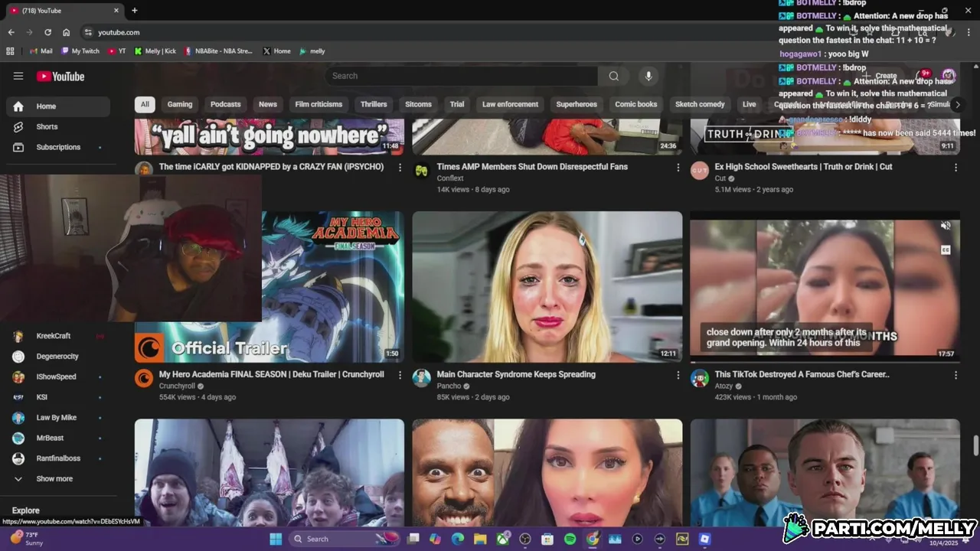Image resolution: width=980 pixels, height=551 pixels.
Task: Open the Conflext channel name link
Action: (450, 178)
